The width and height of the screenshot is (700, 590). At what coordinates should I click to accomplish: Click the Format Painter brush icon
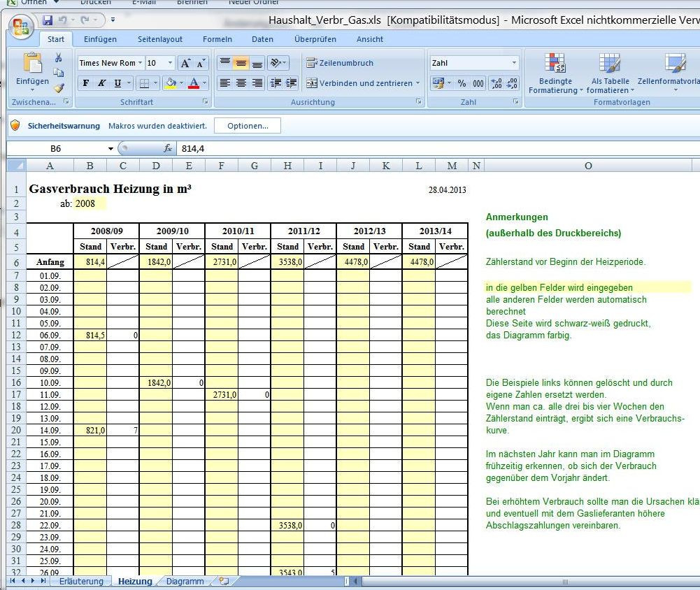point(59,87)
